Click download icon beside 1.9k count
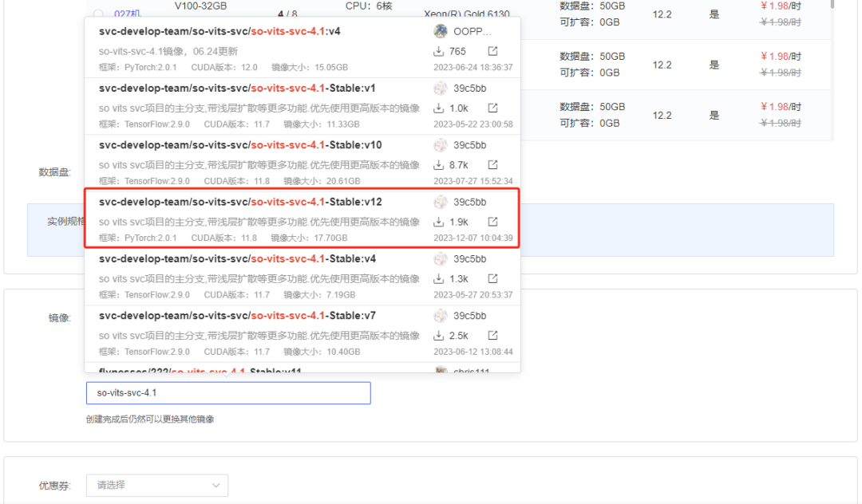The width and height of the screenshot is (862, 504). (x=439, y=222)
